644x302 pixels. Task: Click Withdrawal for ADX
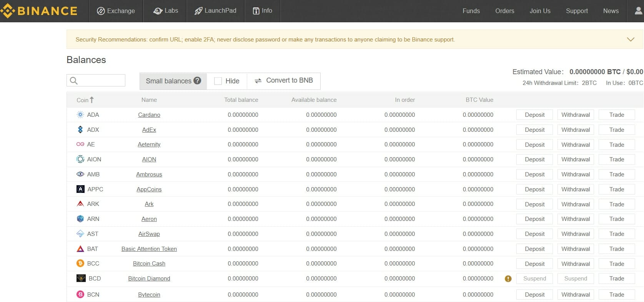(x=576, y=129)
